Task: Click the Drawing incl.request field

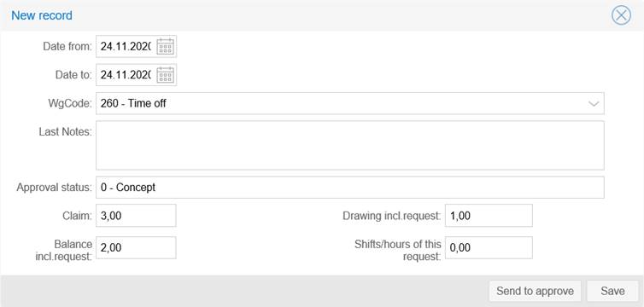Action: 489,215
